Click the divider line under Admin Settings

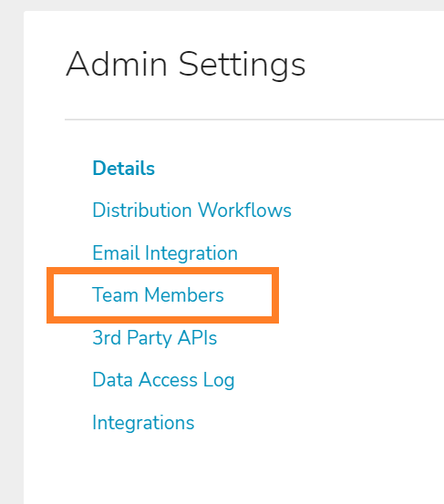click(x=254, y=119)
